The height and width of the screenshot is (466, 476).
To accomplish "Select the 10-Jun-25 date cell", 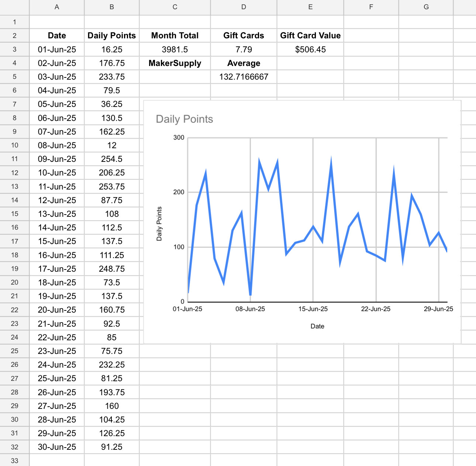I will [57, 173].
